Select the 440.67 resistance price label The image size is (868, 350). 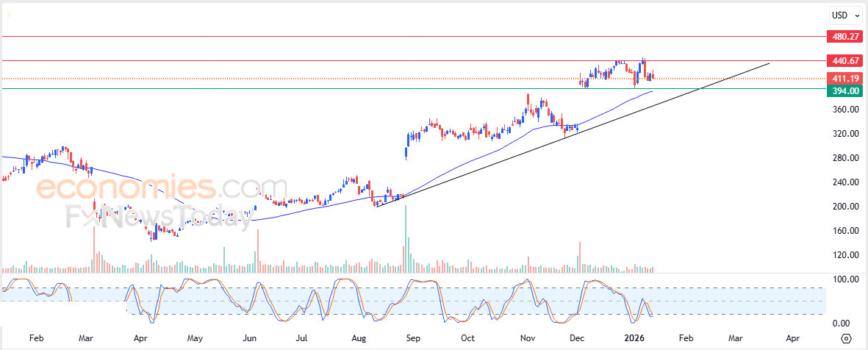point(844,61)
